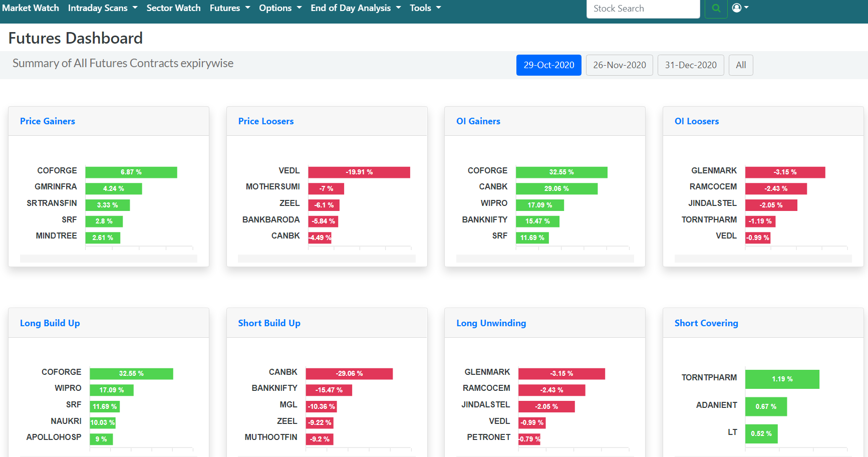Viewport: 868px width, 457px height.
Task: Click Summary of All Futures Contracts text
Action: (123, 63)
